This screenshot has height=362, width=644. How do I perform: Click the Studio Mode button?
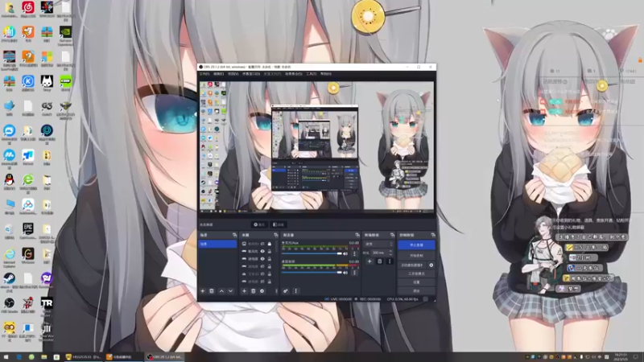tap(416, 274)
